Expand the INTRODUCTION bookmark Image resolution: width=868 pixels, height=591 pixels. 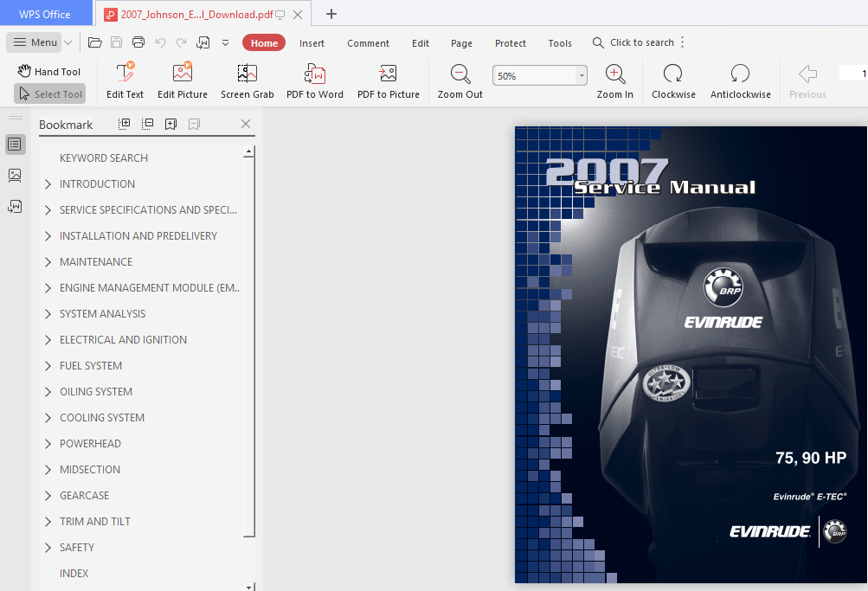(48, 184)
